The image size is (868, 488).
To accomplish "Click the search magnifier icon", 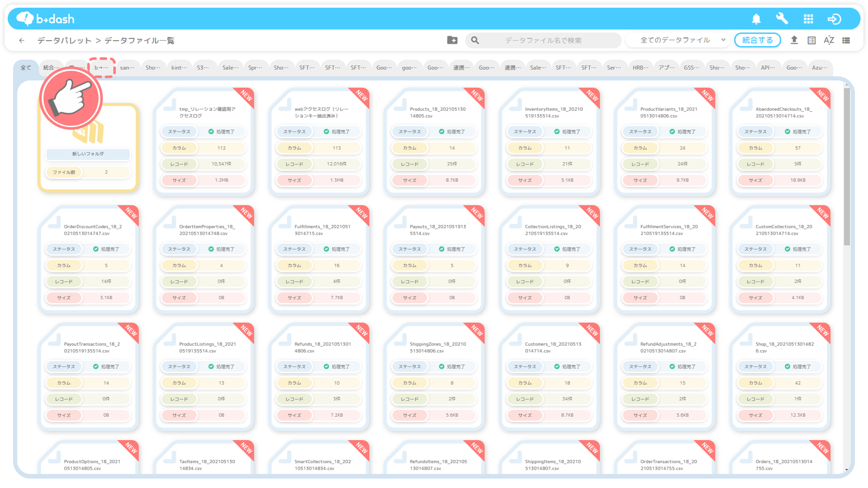I will point(475,40).
